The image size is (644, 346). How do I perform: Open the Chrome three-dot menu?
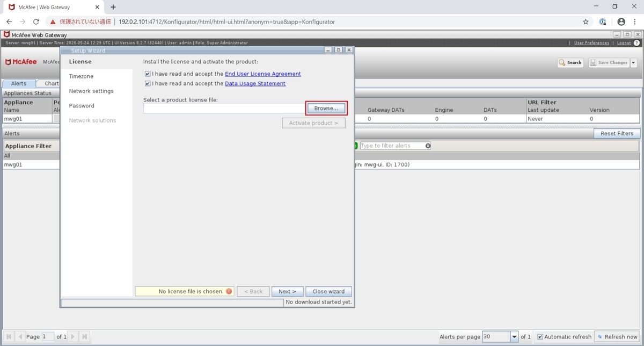click(x=635, y=22)
